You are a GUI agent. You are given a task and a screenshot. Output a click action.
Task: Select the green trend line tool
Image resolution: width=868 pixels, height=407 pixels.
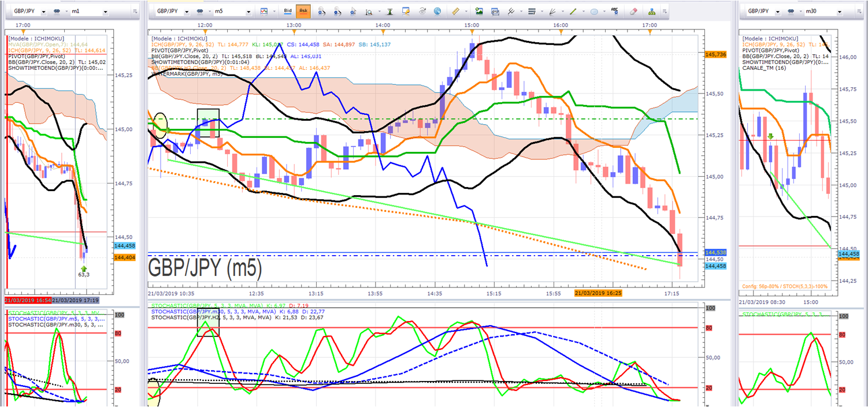pyautogui.click(x=573, y=11)
